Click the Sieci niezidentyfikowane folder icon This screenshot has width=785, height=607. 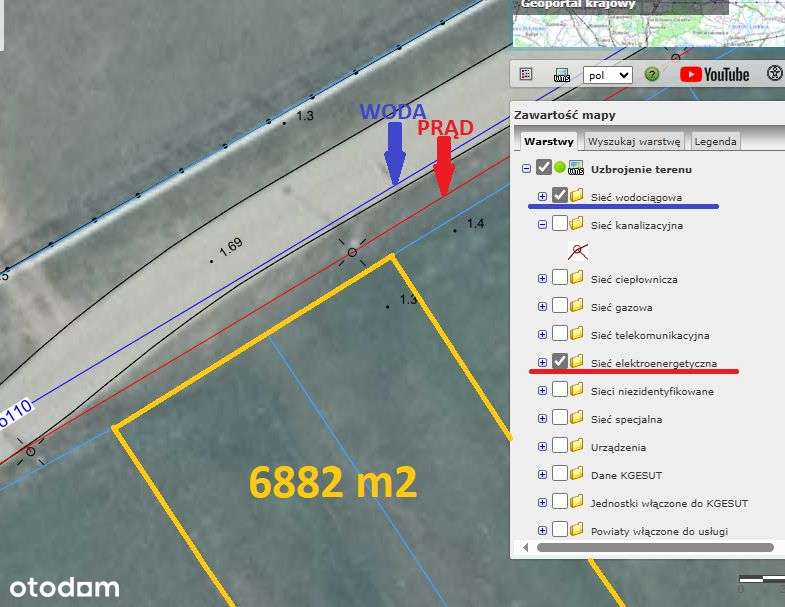click(x=576, y=390)
